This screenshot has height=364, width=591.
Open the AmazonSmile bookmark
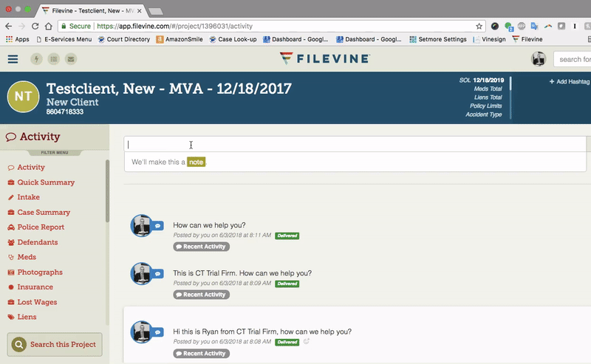pyautogui.click(x=180, y=39)
